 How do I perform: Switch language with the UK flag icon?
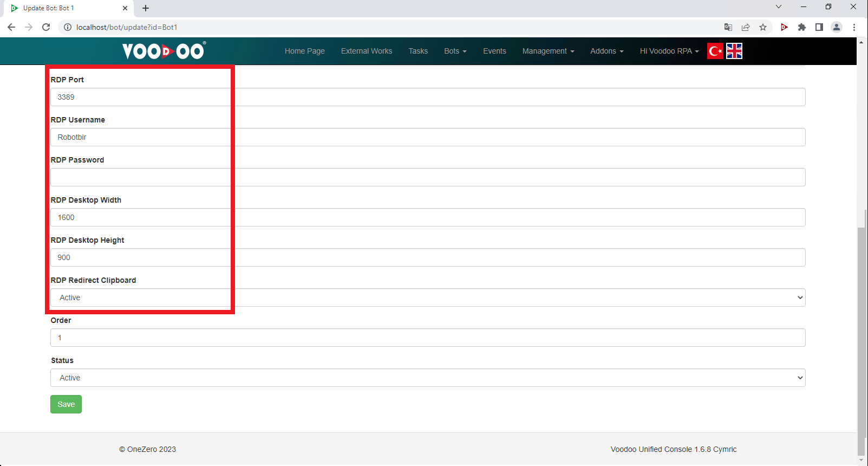(734, 51)
